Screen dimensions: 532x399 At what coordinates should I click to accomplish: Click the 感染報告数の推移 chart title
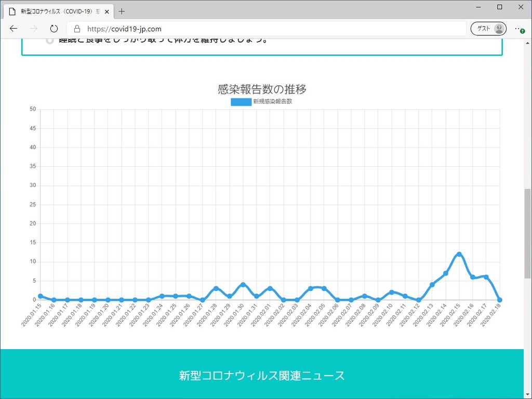(262, 89)
